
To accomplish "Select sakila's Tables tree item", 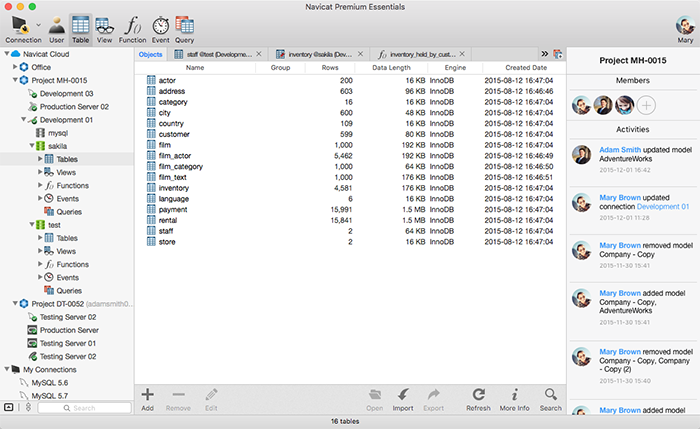I will (x=67, y=159).
